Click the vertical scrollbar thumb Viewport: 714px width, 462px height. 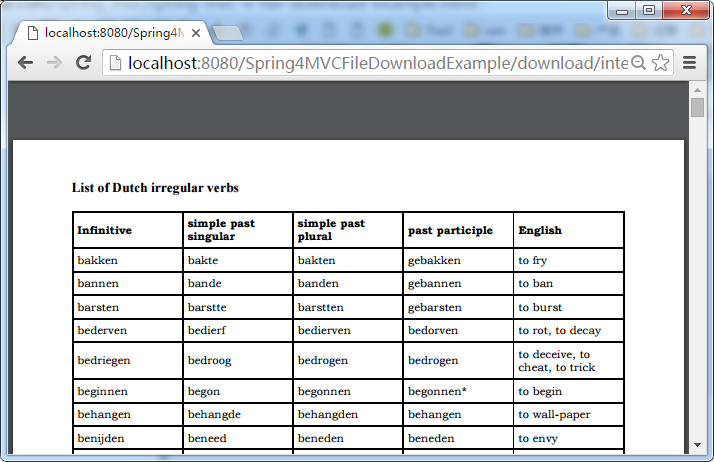(697, 107)
